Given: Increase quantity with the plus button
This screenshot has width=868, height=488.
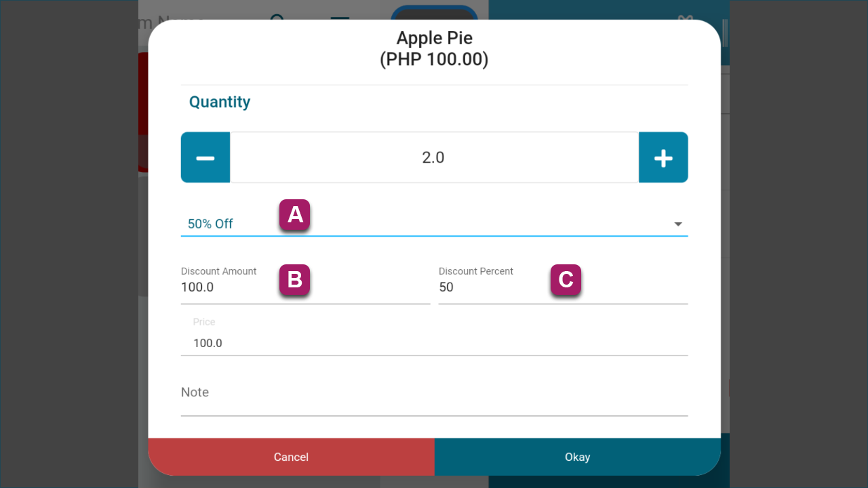Looking at the screenshot, I should click(x=663, y=157).
